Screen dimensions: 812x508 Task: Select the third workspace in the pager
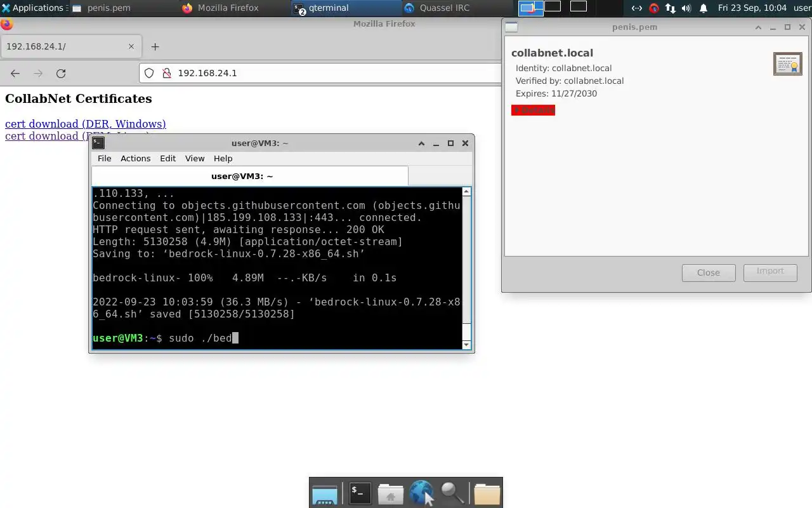coord(578,6)
